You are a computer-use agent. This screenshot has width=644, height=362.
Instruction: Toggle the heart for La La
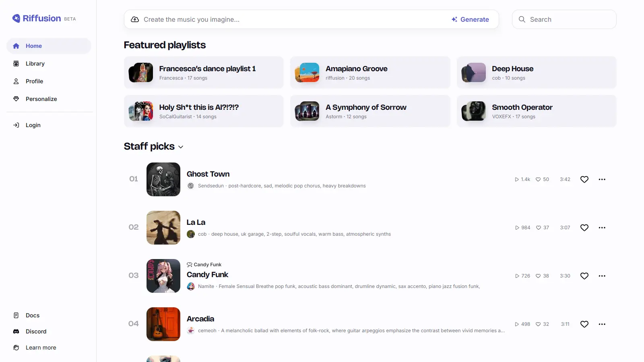tap(584, 228)
